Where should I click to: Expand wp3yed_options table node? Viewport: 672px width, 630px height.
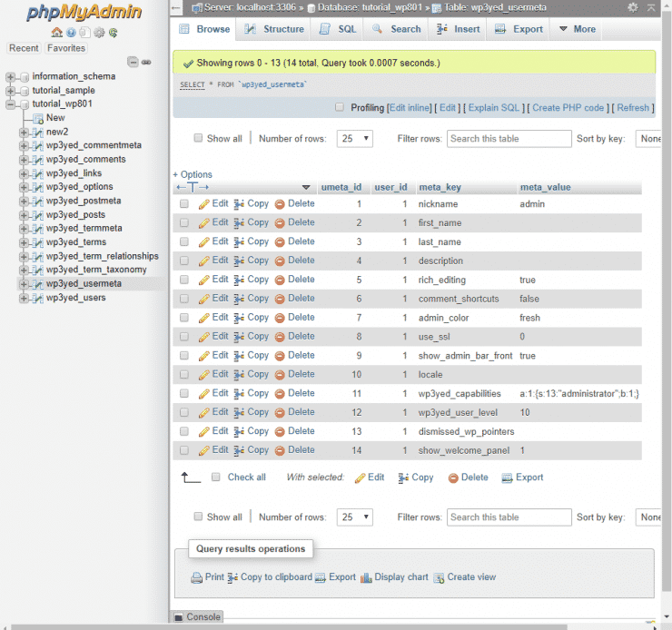pyautogui.click(x=24, y=187)
